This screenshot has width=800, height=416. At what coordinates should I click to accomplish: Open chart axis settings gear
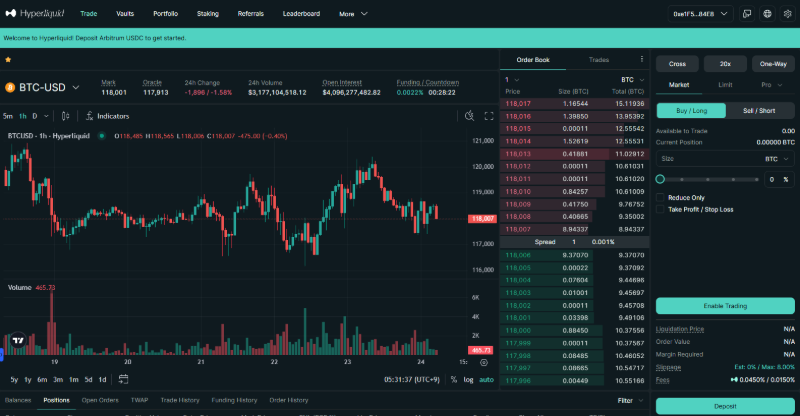[x=484, y=362]
